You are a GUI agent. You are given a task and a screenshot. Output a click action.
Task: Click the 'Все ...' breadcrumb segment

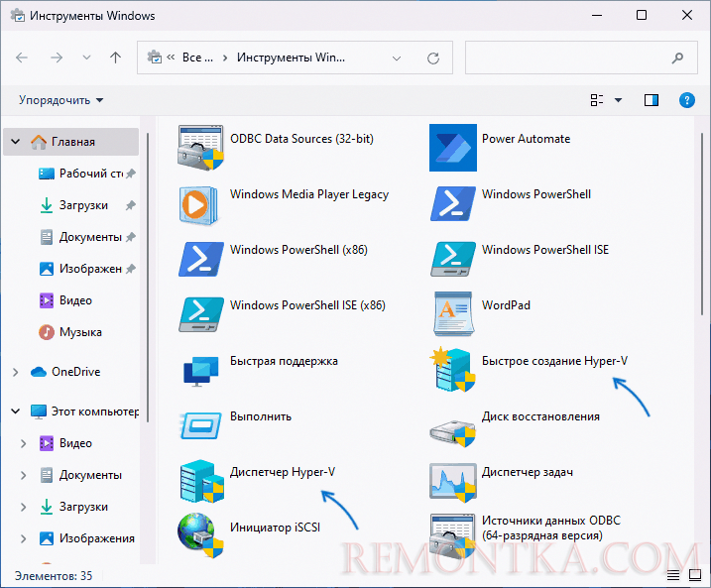point(197,58)
